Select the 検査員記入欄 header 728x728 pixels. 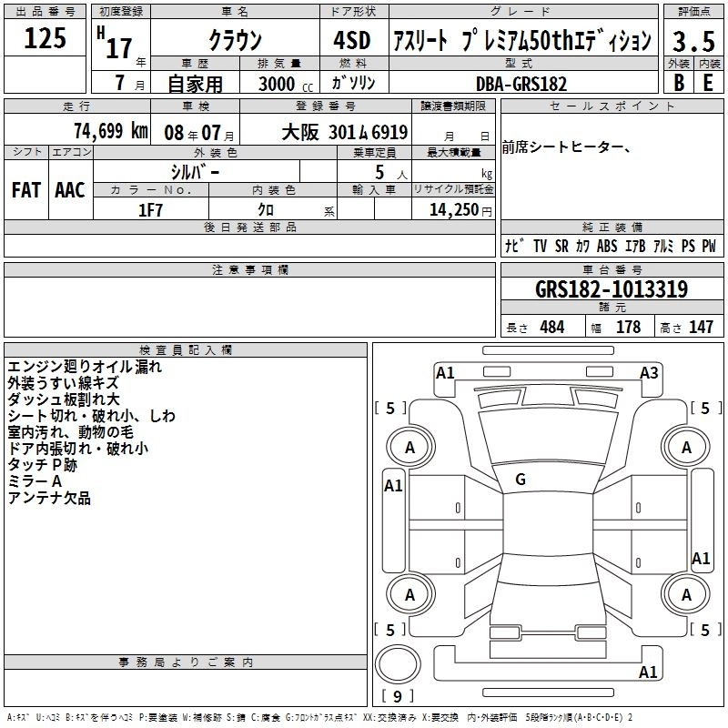(186, 350)
